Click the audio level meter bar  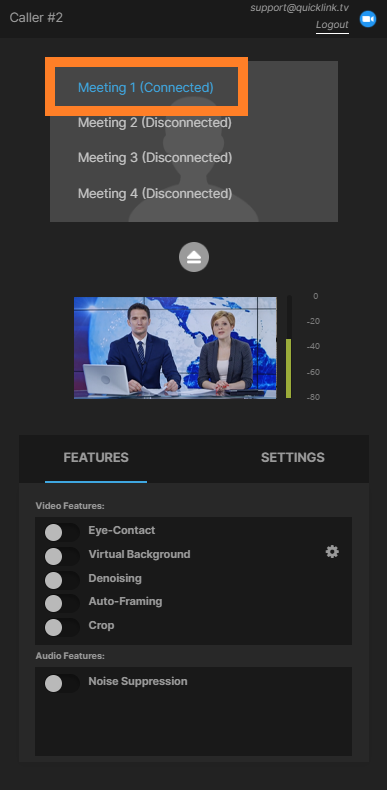pyautogui.click(x=289, y=347)
